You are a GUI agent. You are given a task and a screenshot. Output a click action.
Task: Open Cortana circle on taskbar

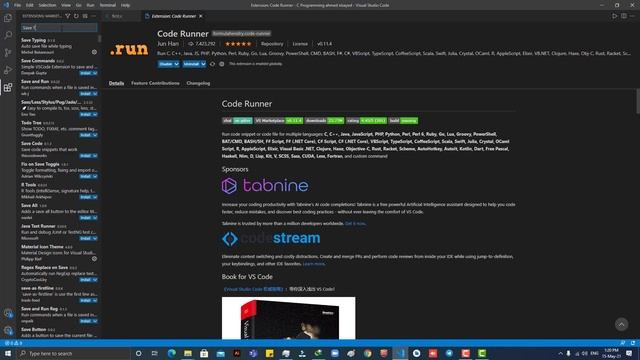coord(138,353)
